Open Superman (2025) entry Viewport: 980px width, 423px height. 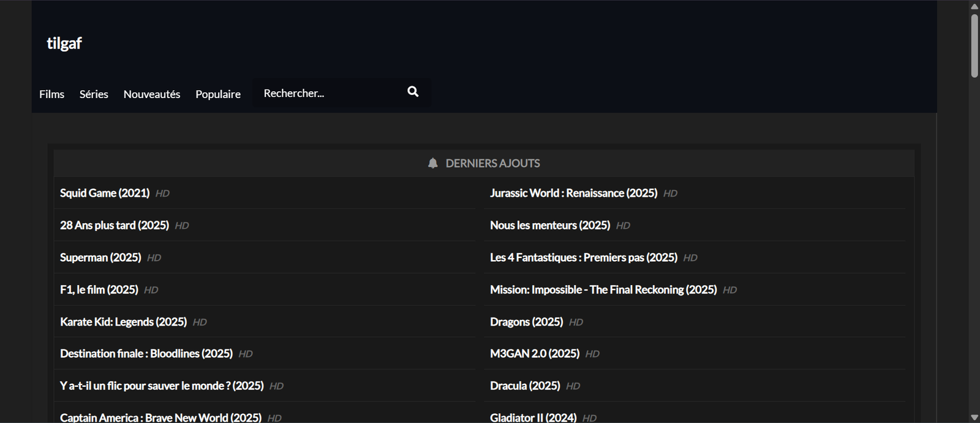coord(100,257)
